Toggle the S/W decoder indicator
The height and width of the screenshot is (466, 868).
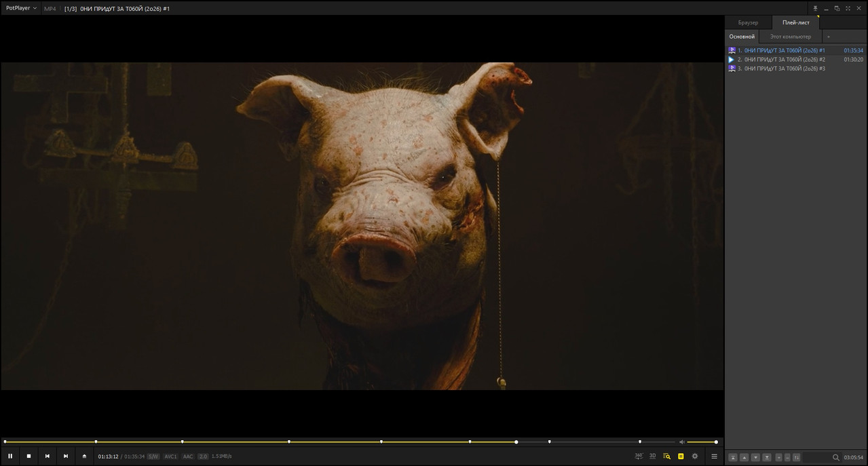point(153,457)
